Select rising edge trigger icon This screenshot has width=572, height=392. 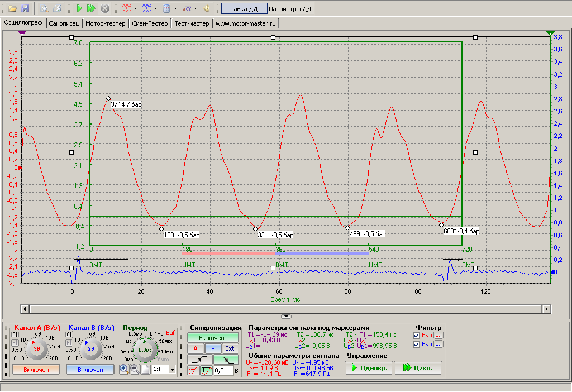pos(199,360)
